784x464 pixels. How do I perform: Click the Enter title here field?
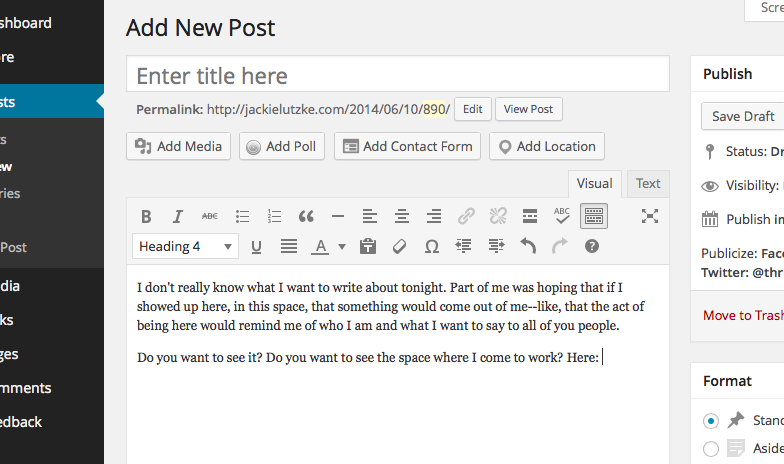397,75
